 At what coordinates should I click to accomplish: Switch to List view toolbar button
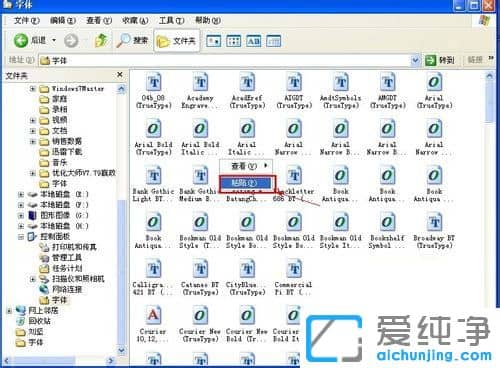(234, 41)
